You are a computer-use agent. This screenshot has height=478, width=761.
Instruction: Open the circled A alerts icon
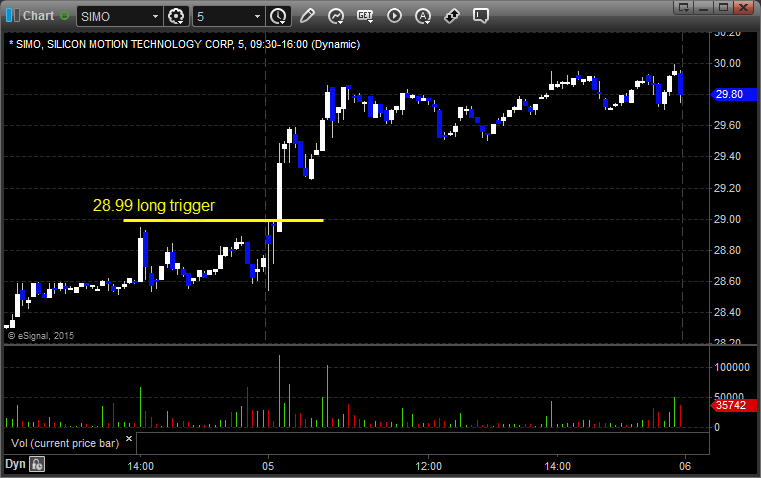coord(423,16)
